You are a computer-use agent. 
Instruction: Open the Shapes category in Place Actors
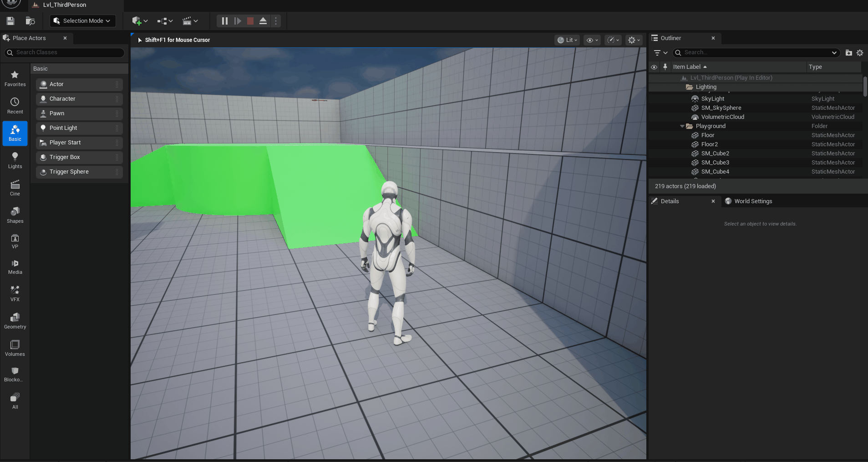pyautogui.click(x=15, y=215)
